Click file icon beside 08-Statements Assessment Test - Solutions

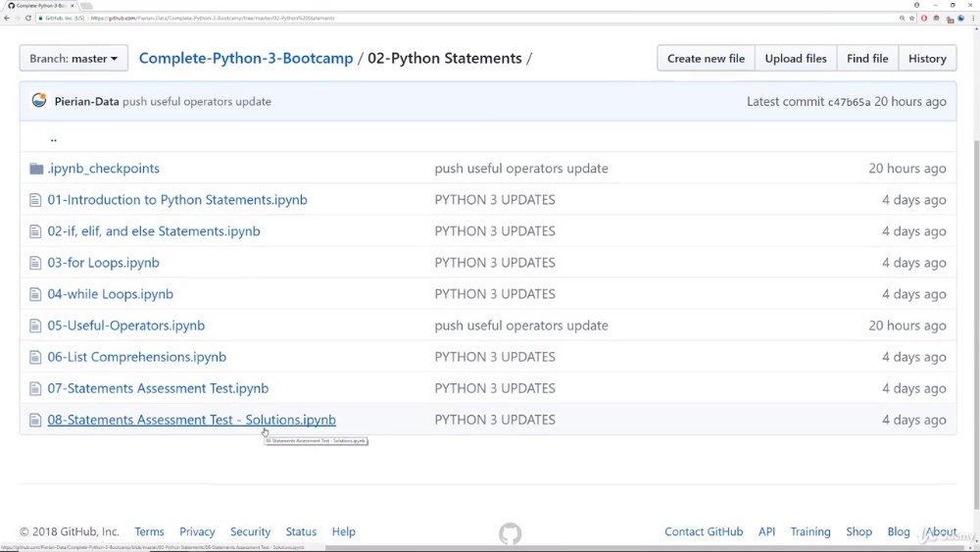click(x=35, y=420)
